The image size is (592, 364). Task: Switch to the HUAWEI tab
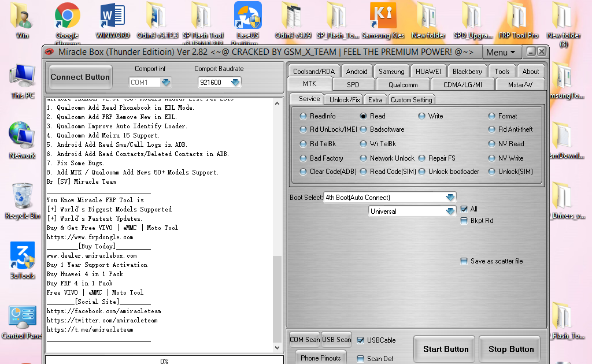point(428,71)
